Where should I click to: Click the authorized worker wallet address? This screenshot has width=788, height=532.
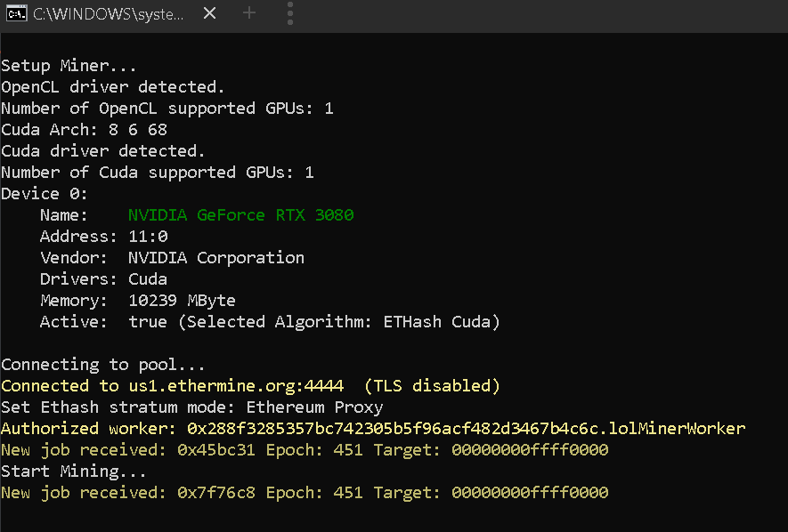coord(393,429)
